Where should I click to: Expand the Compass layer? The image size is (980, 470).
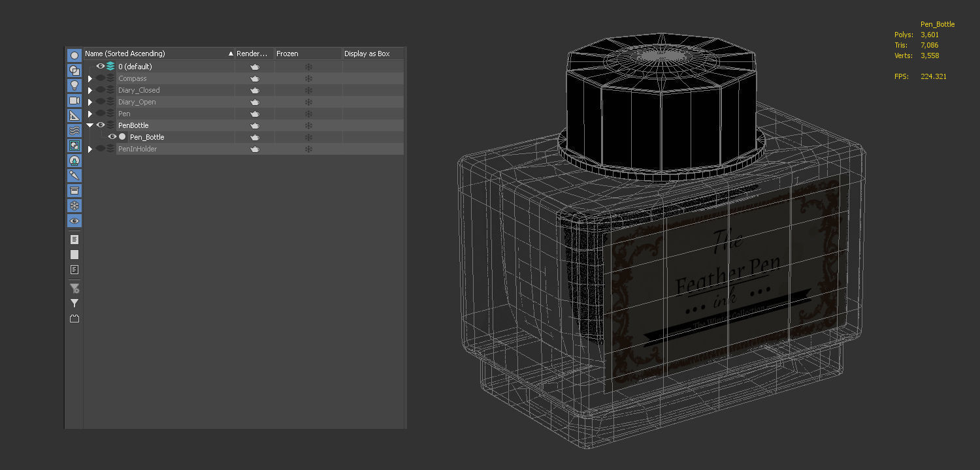point(90,78)
